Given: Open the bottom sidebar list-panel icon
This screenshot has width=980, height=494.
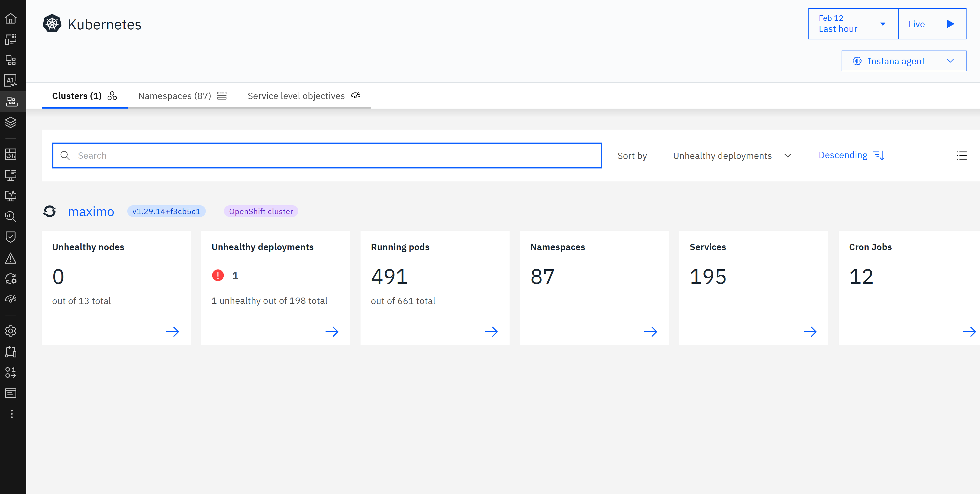Looking at the screenshot, I should [x=11, y=393].
